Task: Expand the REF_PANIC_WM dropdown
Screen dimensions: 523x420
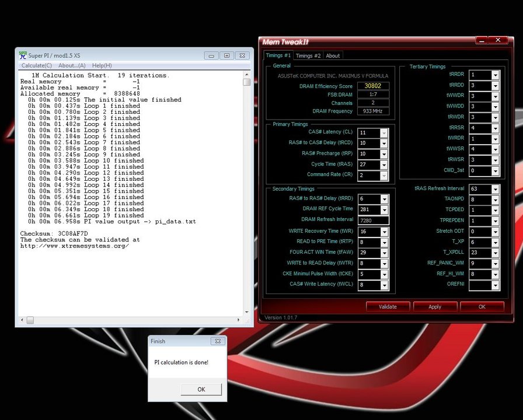Action: pyautogui.click(x=496, y=263)
